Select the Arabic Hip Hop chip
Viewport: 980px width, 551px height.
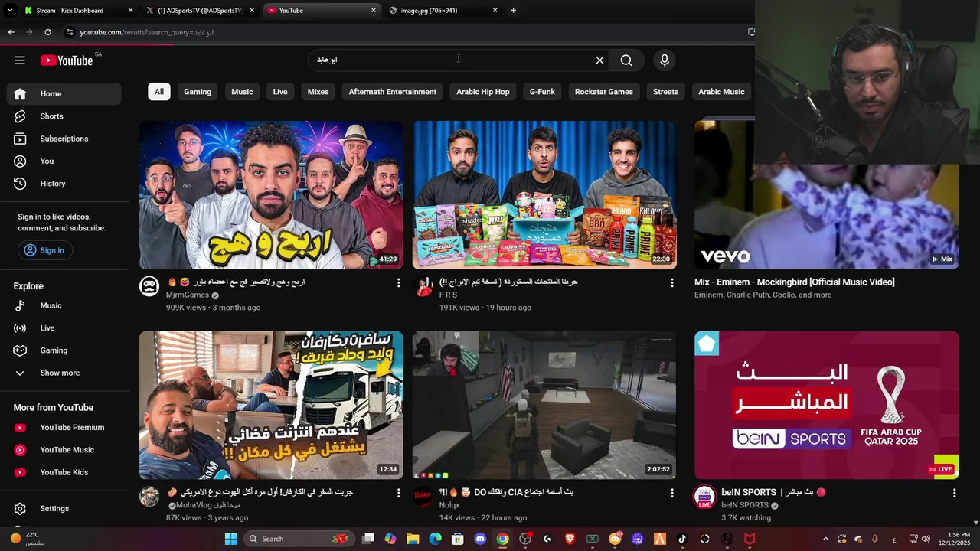coord(483,92)
